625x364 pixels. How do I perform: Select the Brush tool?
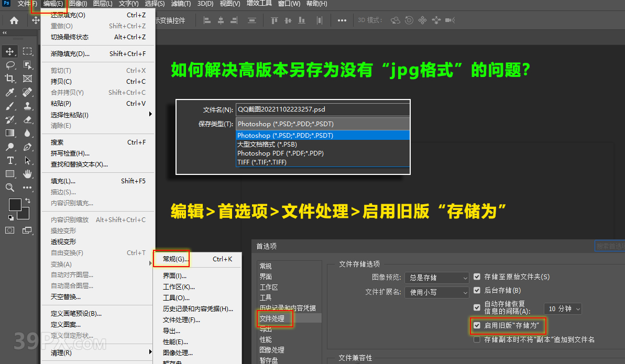coord(10,106)
